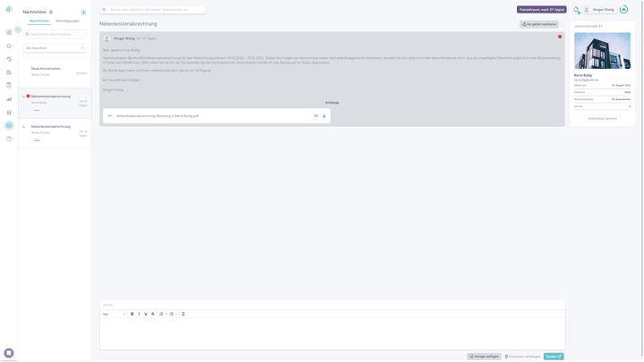Open the statistics bar chart sidebar icon
This screenshot has height=362, width=644.
pos(9,99)
